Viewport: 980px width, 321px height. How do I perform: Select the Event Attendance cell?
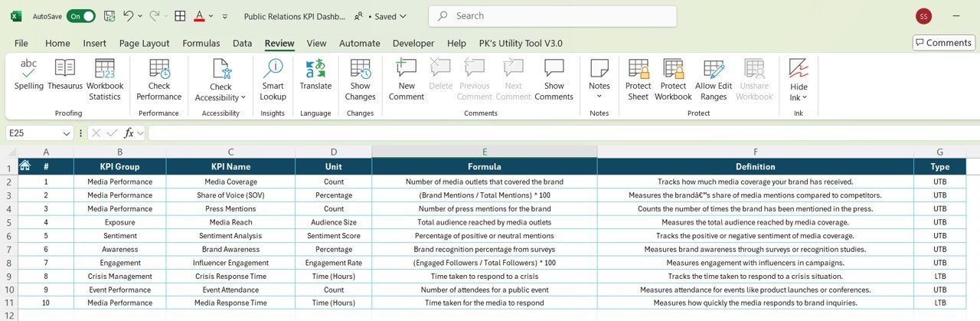[230, 290]
